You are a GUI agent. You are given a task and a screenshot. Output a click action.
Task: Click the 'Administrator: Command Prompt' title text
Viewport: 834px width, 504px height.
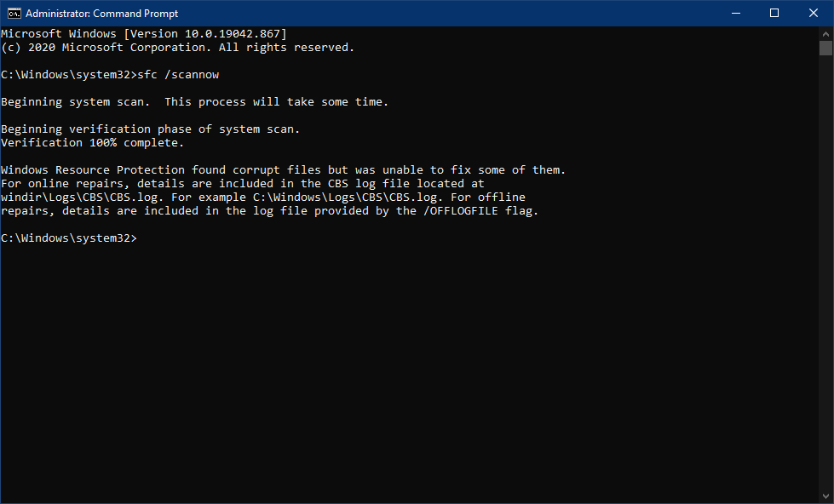click(101, 14)
